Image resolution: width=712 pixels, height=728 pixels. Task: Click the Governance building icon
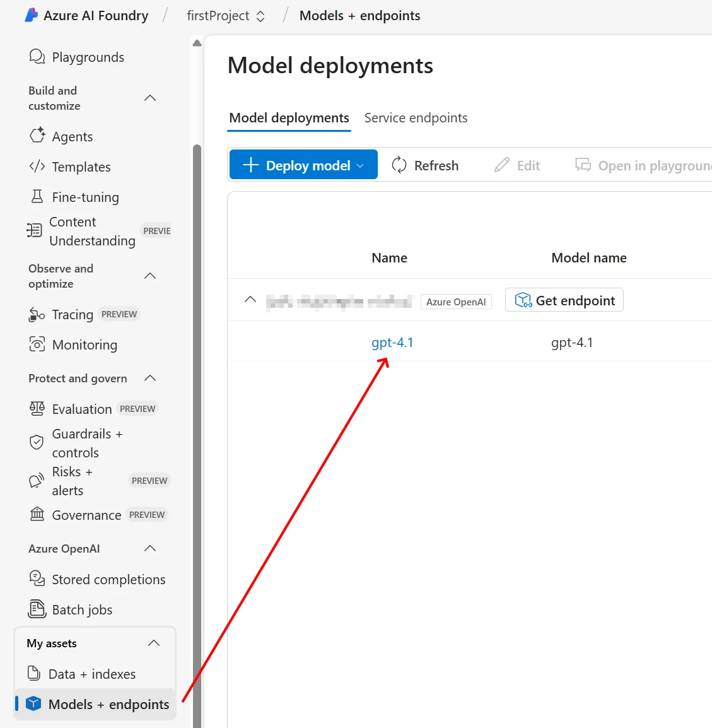coord(37,514)
